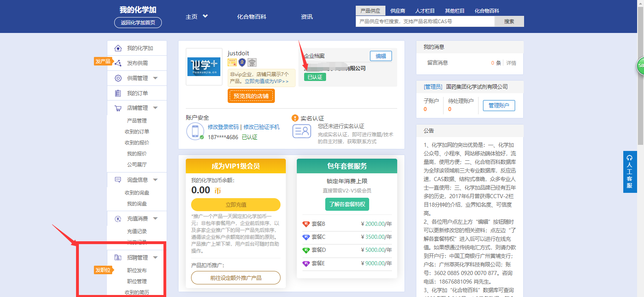Image resolution: width=644 pixels, height=297 pixels.
Task: Click the share icon next to 发布供需
Action: click(118, 63)
